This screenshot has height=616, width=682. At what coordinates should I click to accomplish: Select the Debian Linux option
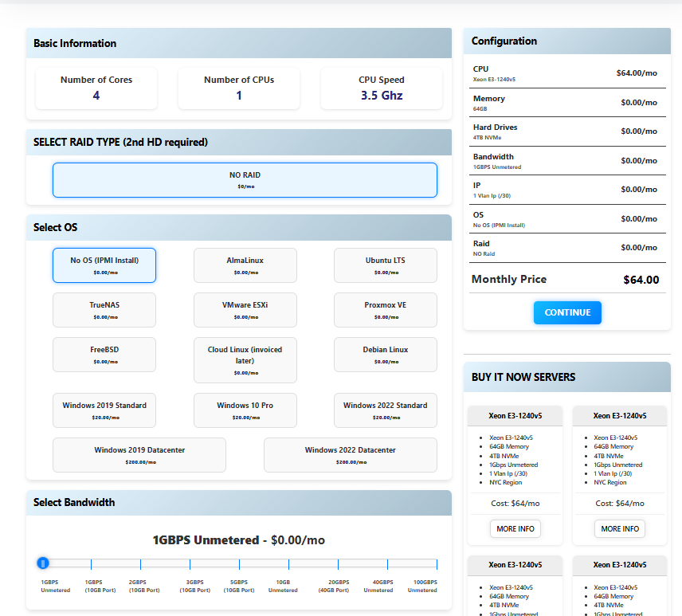386,354
